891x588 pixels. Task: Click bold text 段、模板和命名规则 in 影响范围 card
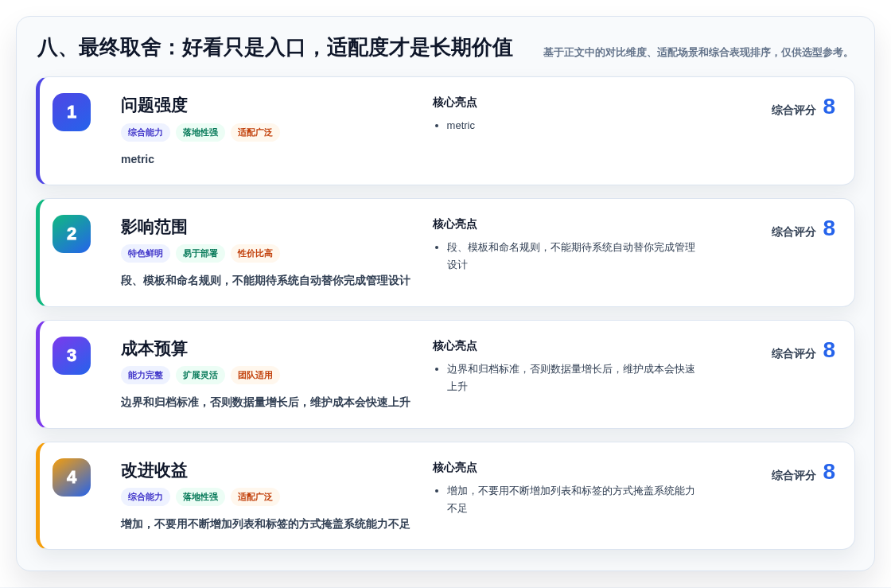(266, 281)
